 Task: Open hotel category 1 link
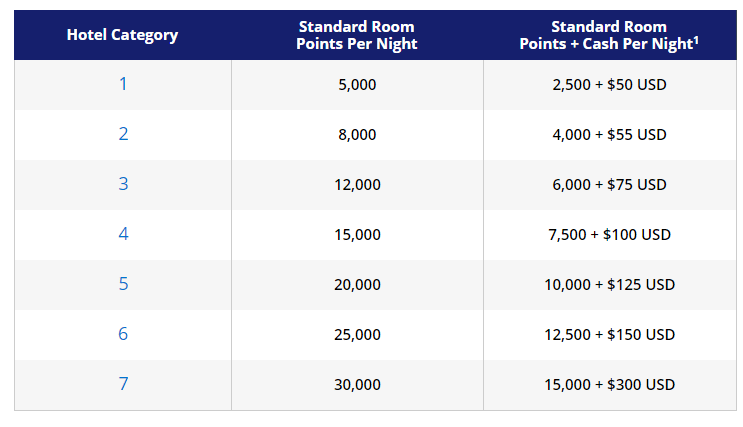[x=123, y=84]
